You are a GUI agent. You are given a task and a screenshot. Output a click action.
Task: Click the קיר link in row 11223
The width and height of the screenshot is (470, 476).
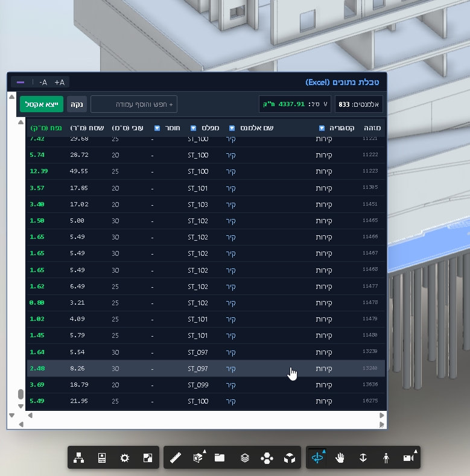point(230,171)
